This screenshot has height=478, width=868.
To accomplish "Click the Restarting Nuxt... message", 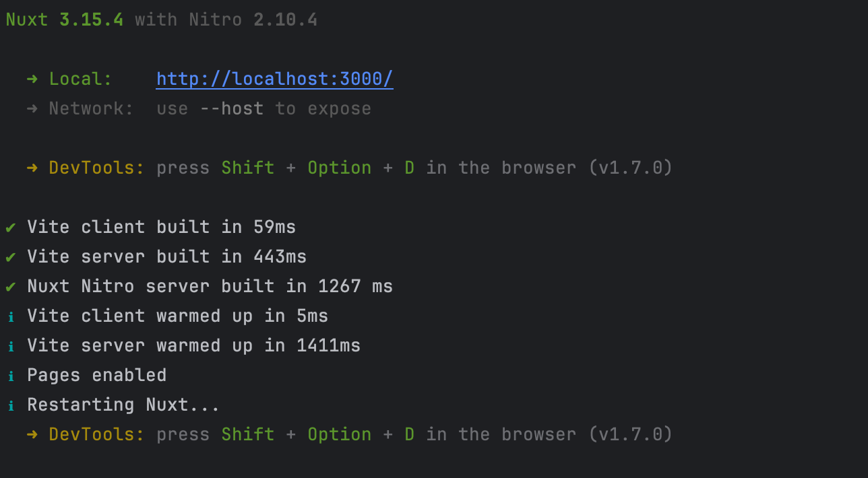I will 123,405.
